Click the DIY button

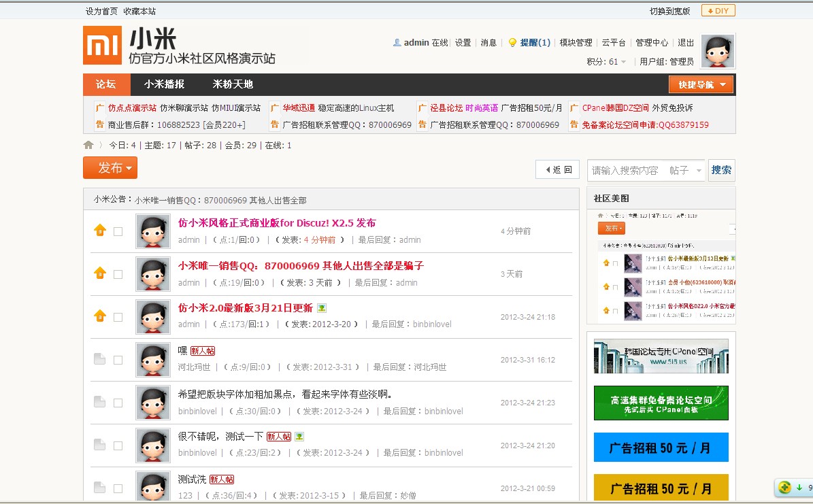pyautogui.click(x=718, y=11)
